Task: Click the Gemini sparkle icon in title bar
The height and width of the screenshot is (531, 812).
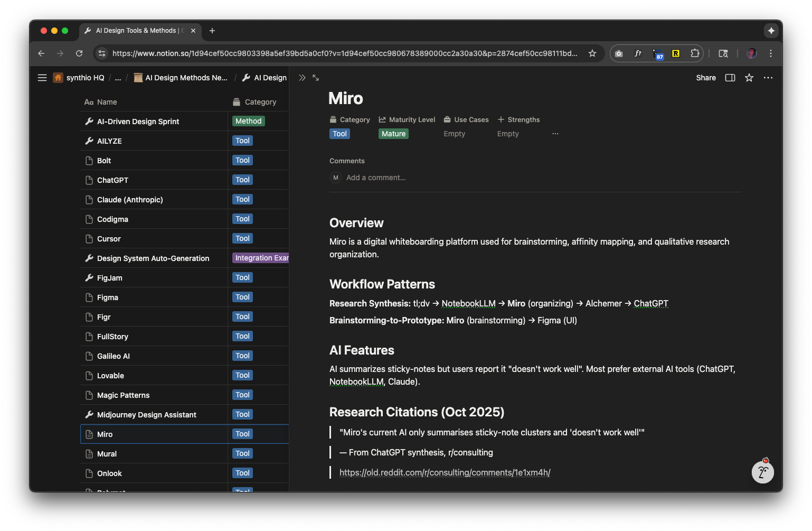Action: pos(771,31)
